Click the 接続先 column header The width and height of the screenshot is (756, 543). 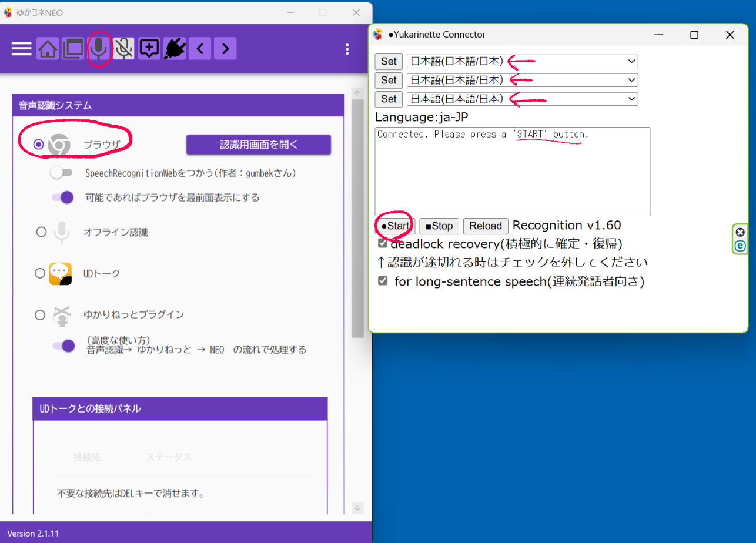click(x=87, y=457)
